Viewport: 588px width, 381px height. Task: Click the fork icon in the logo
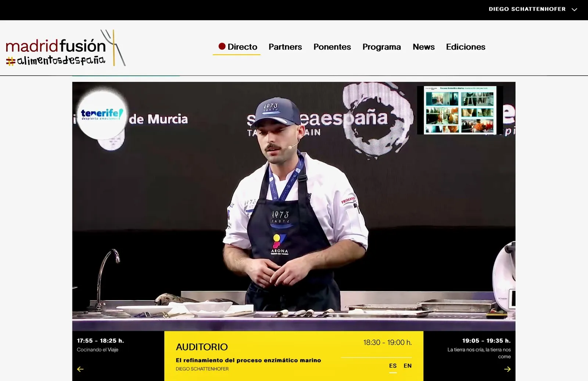(x=113, y=47)
